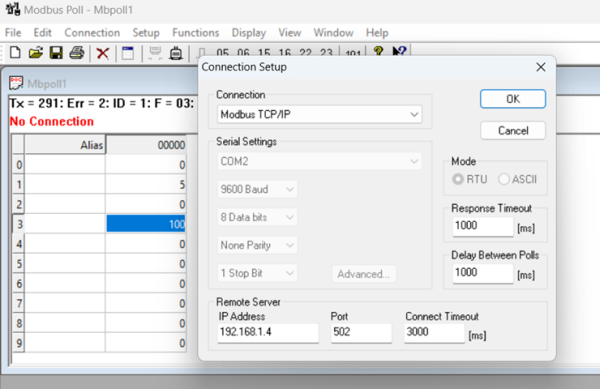Open the Functions menu
This screenshot has width=600, height=389.
click(x=196, y=33)
